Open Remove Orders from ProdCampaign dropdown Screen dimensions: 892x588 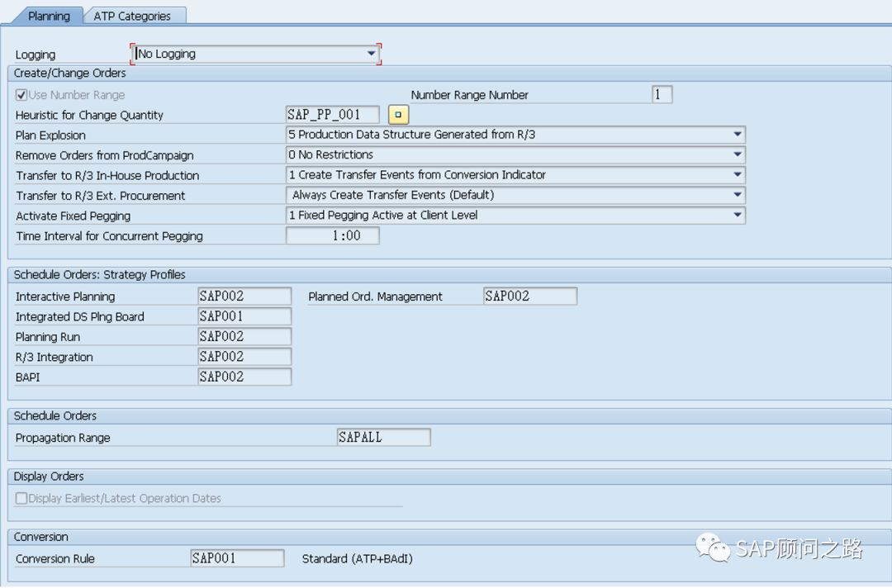(737, 154)
